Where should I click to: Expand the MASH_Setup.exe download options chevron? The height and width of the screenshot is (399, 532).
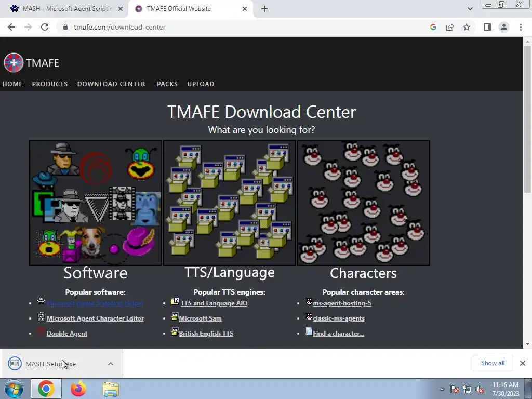point(111,364)
